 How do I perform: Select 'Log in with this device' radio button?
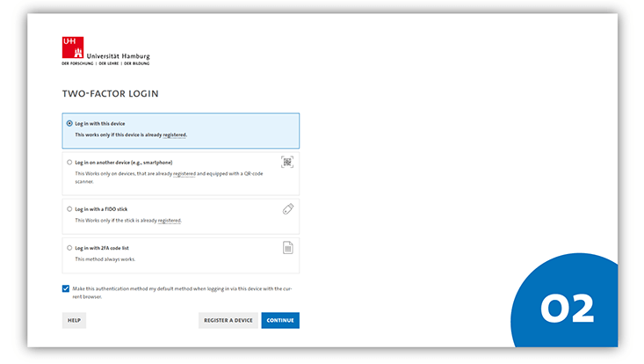pyautogui.click(x=69, y=123)
